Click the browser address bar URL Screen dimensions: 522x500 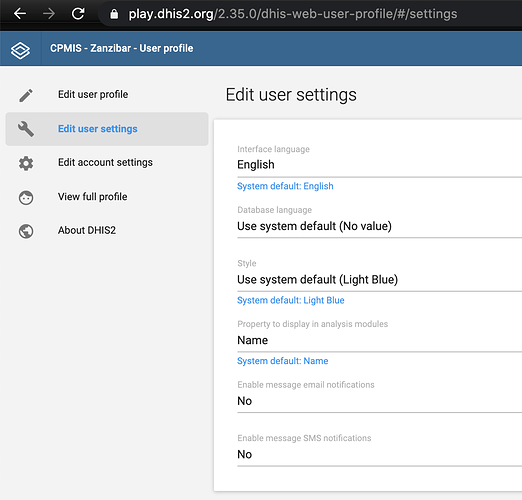(293, 14)
